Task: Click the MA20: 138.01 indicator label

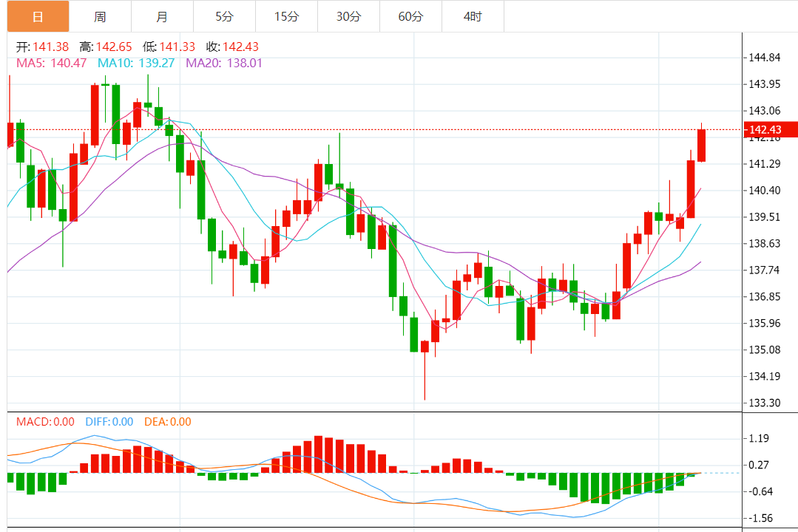Action: click(x=224, y=63)
